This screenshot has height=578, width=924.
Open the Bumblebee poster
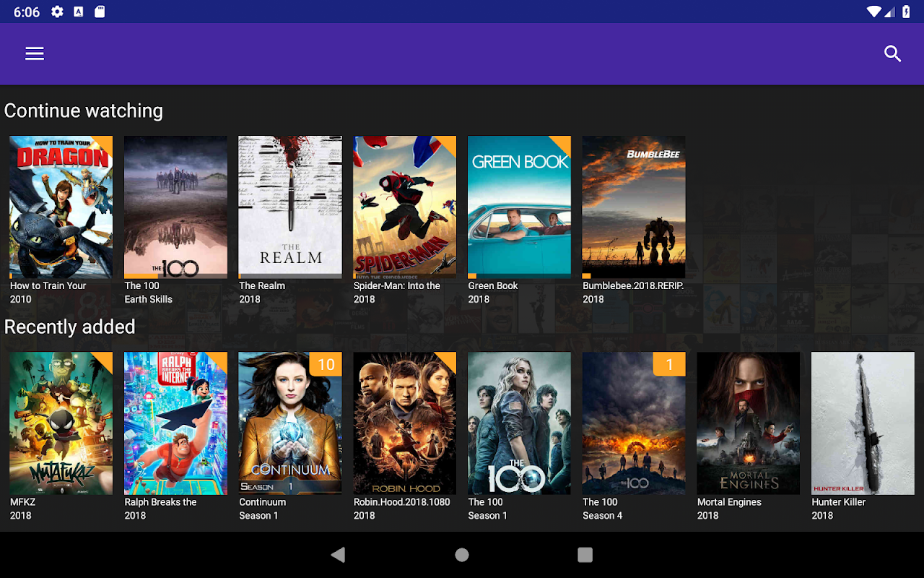point(634,207)
